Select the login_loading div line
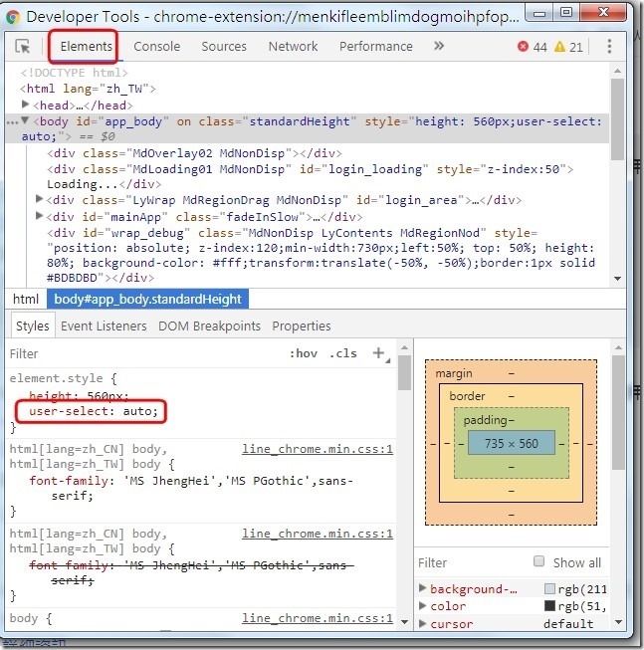Screen dimensions: 644x650 coord(310,176)
